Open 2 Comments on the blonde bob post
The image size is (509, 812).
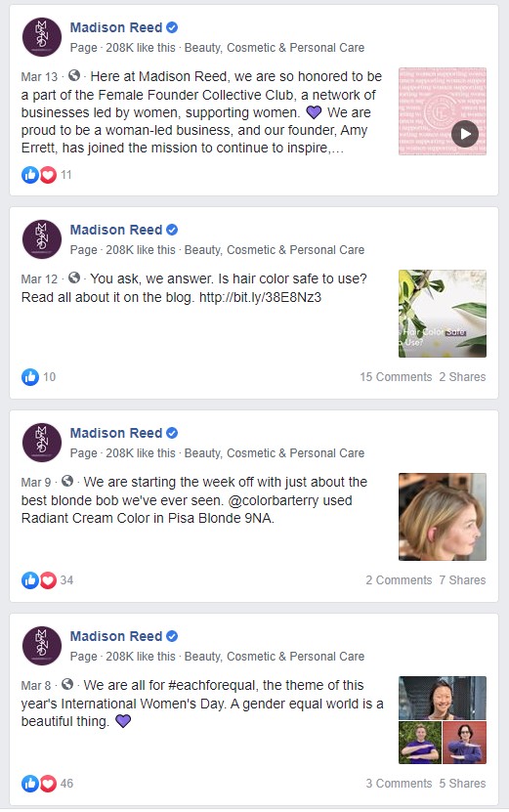tap(399, 580)
